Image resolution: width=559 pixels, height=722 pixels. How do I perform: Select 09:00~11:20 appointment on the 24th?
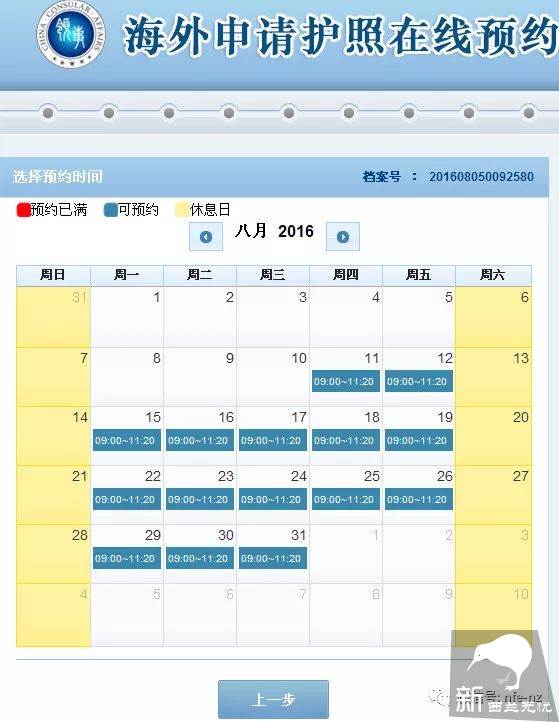tap(273, 499)
